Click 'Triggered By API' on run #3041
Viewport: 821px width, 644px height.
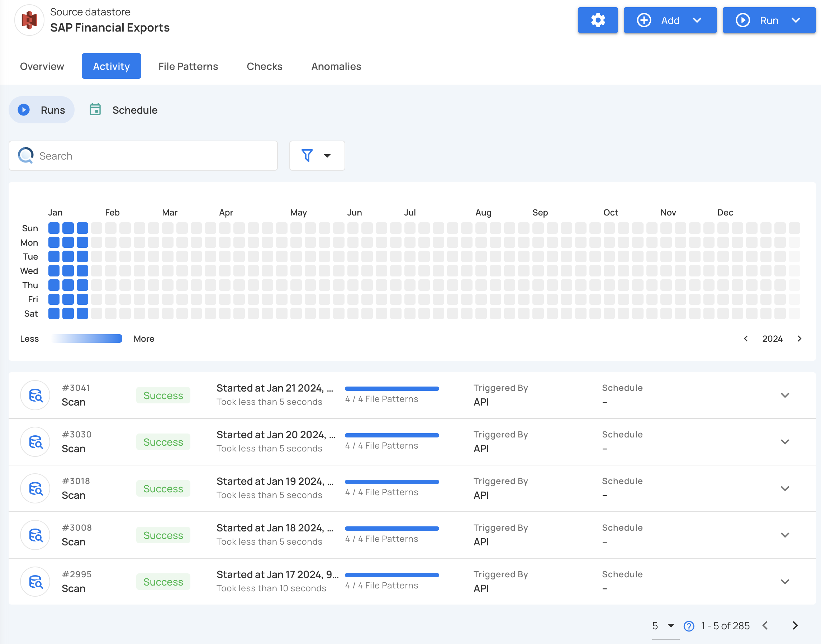500,395
